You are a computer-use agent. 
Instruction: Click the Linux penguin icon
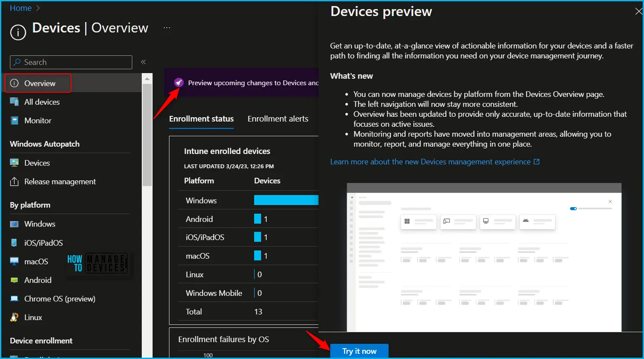click(x=14, y=317)
